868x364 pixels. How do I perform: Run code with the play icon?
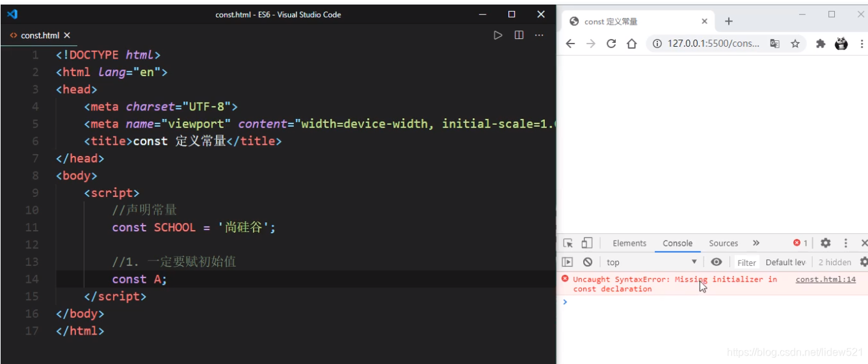498,35
